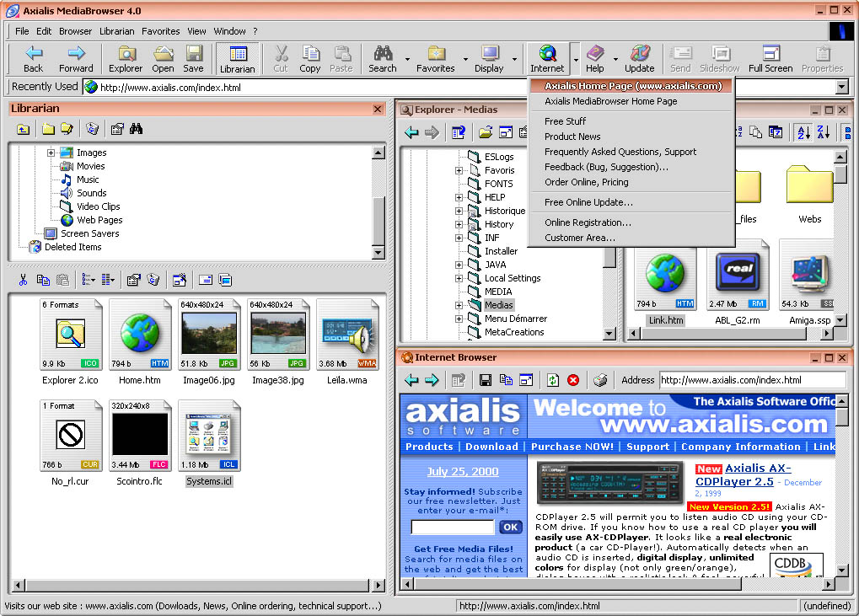
Task: Click the Internet Browser forward arrow
Action: coord(432,380)
